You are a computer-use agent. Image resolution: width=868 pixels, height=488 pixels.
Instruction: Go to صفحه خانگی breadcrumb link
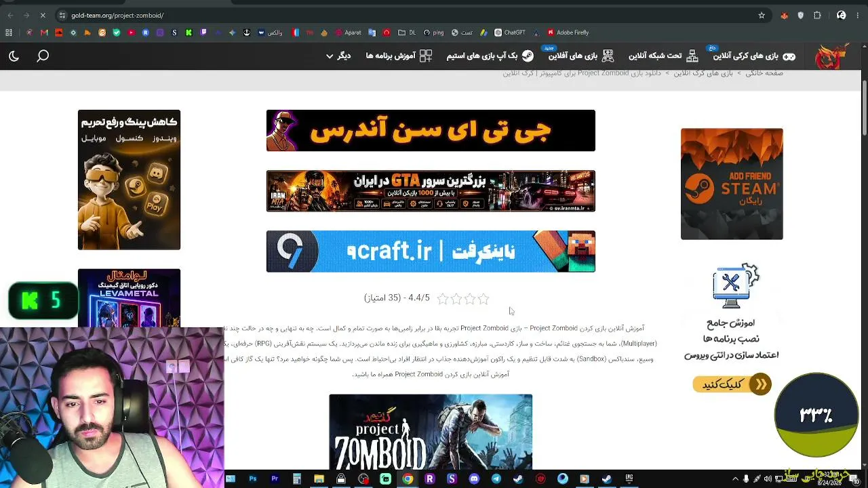point(764,73)
